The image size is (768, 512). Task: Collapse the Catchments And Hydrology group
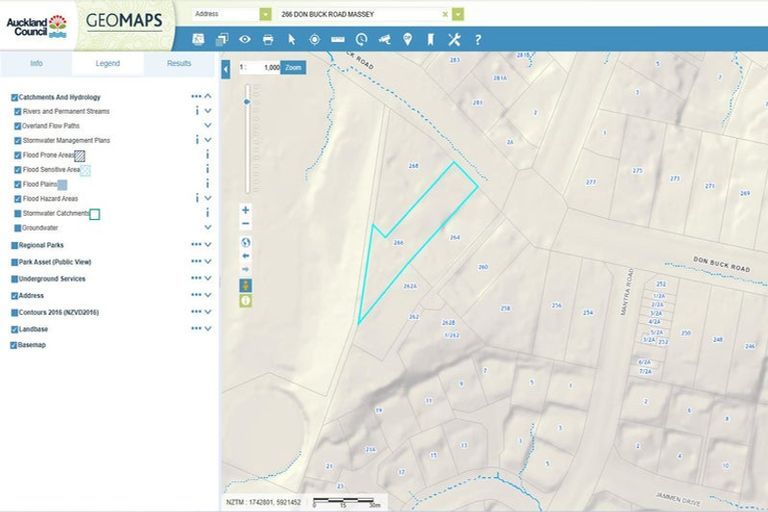coord(208,97)
